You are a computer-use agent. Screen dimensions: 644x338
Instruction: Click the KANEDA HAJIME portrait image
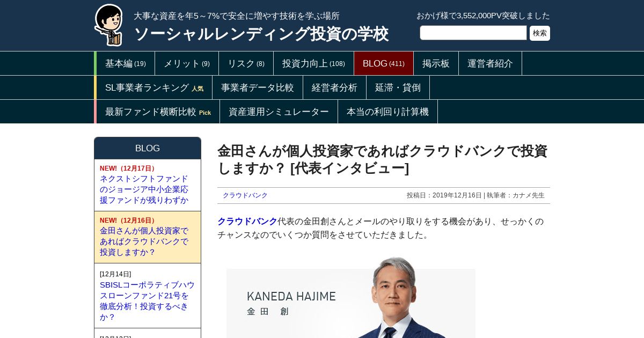[x=351, y=297]
